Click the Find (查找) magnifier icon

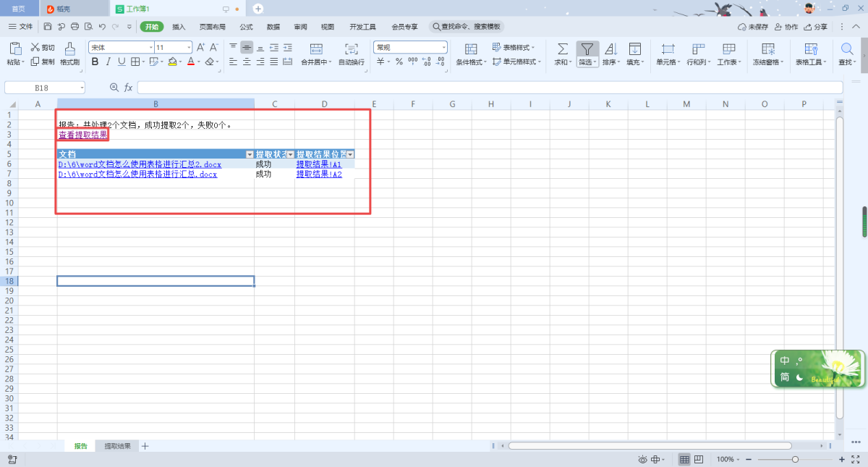point(846,49)
